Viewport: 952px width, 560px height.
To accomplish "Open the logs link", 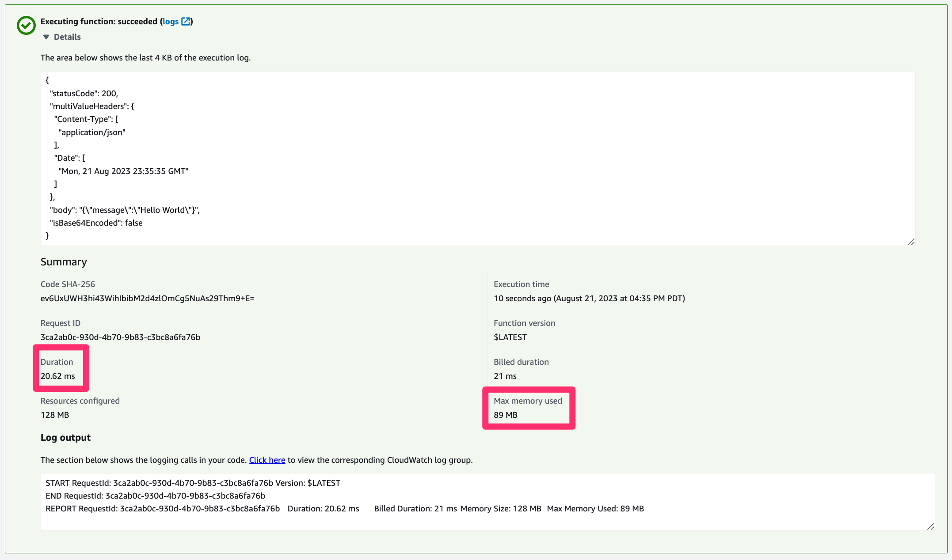I will tap(171, 21).
